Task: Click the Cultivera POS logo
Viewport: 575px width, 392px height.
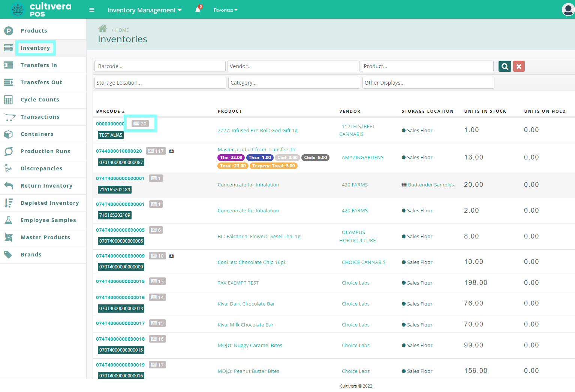Action: tap(41, 9)
